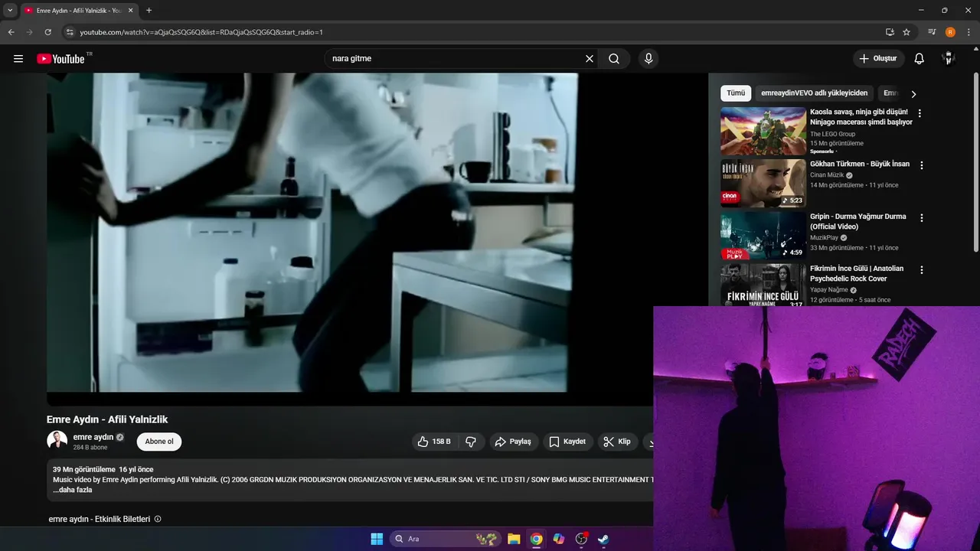Open File Explorer from the taskbar
The image size is (980, 551).
coord(514,539)
